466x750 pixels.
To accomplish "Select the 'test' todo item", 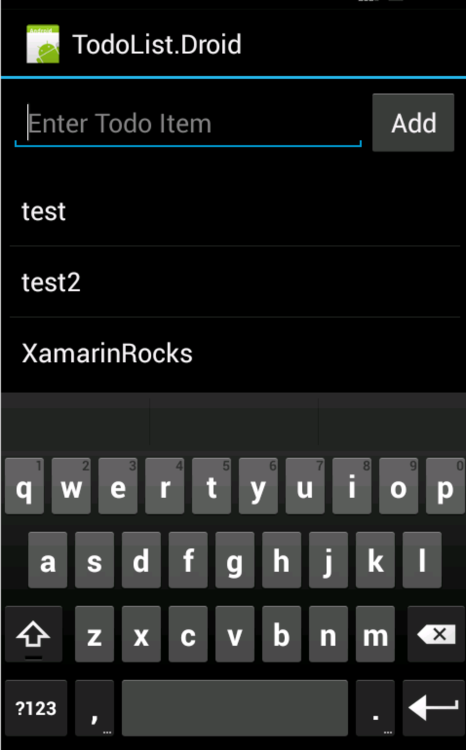I will click(x=235, y=211).
